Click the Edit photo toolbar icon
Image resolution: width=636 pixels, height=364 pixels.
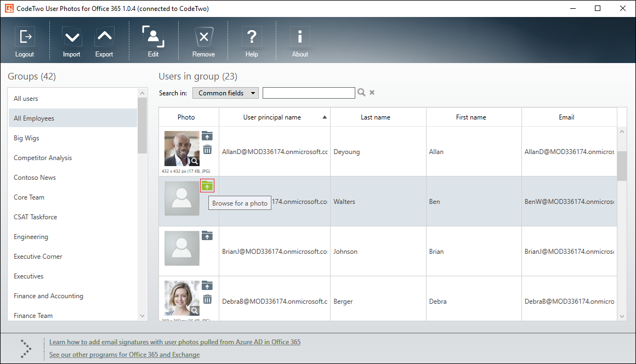[153, 37]
